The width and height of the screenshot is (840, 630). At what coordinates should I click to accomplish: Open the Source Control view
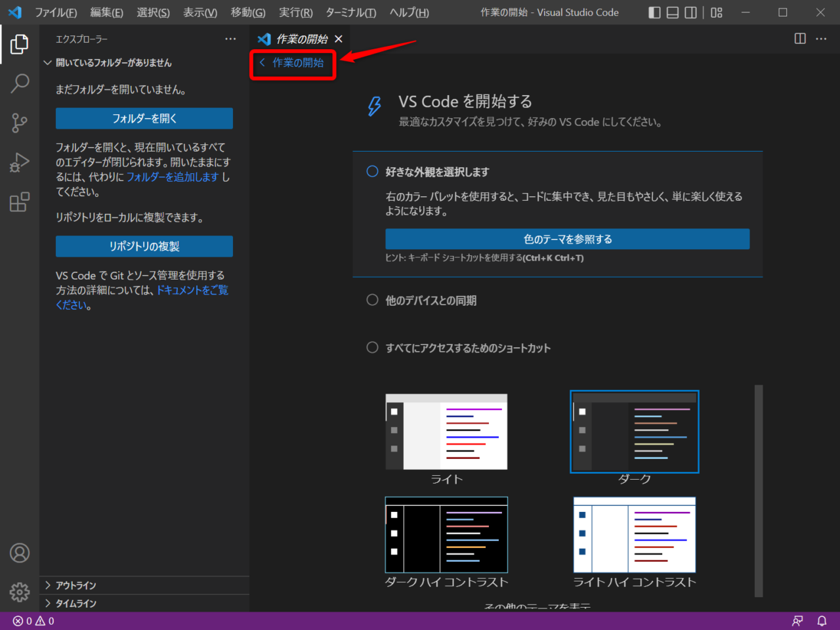click(19, 123)
